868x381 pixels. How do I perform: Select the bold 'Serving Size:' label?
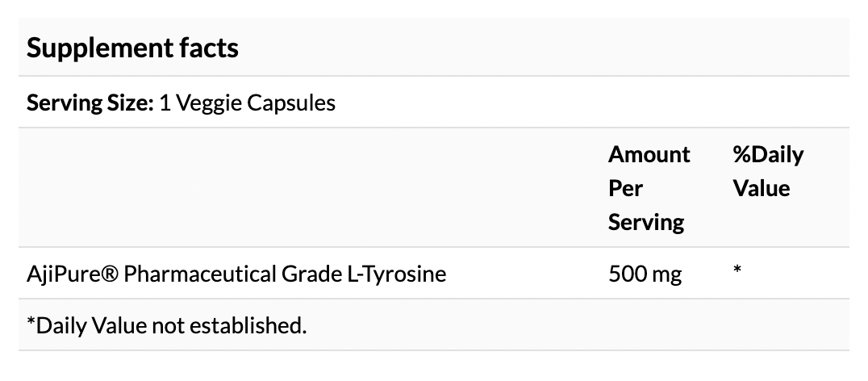[90, 103]
